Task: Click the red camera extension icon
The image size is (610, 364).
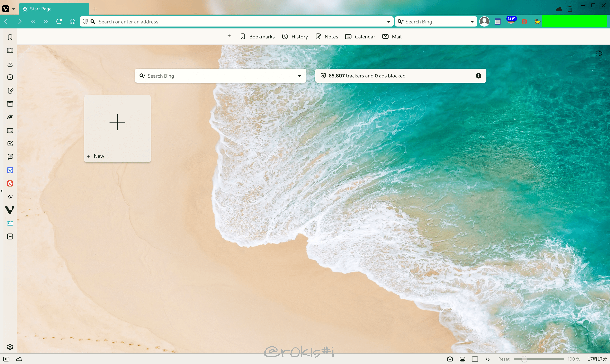Action: tap(524, 22)
